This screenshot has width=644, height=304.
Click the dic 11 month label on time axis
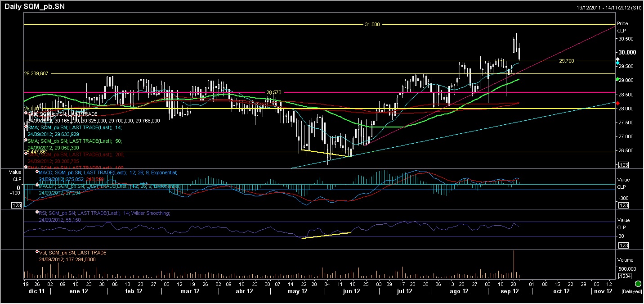point(36,291)
